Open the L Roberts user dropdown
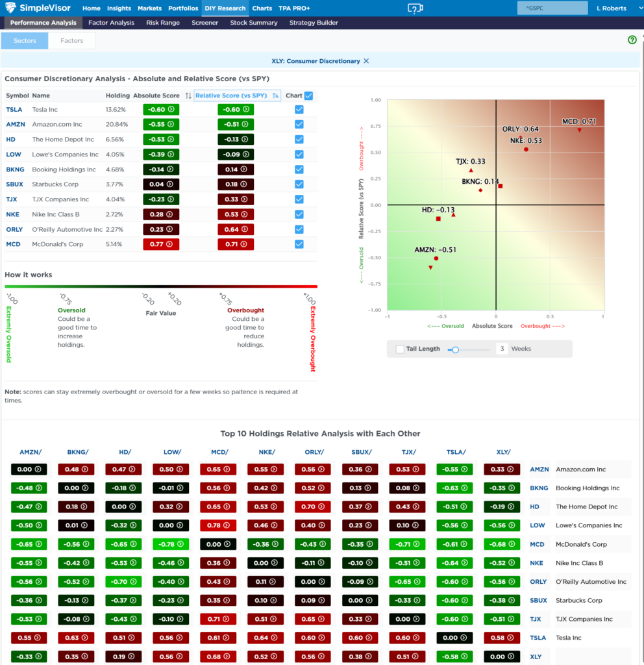 coord(611,8)
